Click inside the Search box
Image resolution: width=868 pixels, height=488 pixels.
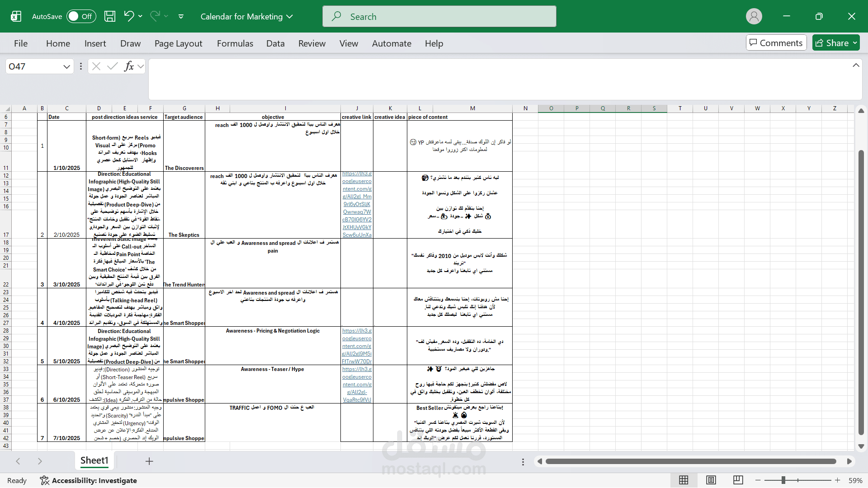439,16
